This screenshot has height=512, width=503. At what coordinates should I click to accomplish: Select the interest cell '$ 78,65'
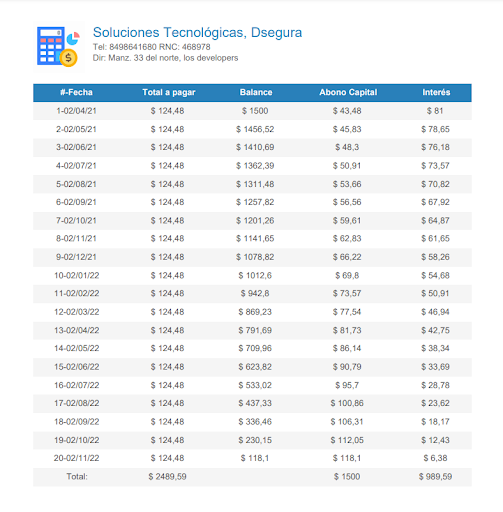[x=435, y=129]
